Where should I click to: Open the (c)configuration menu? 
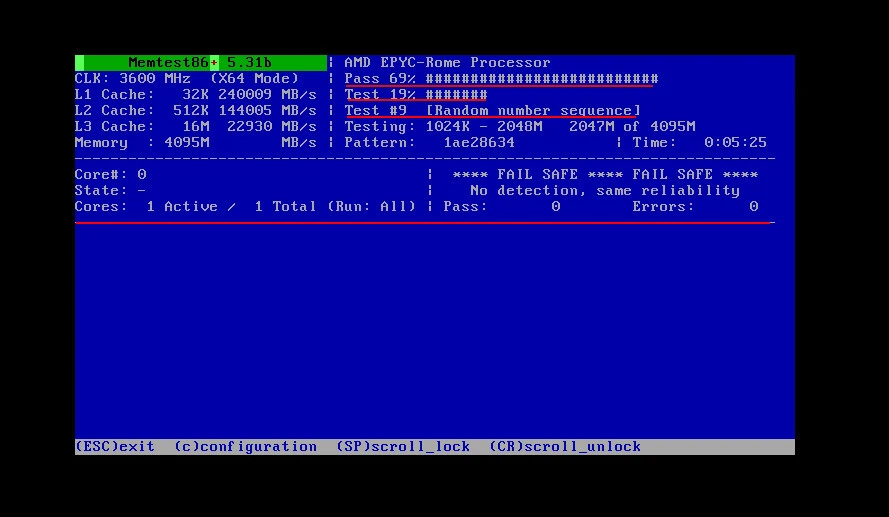pyautogui.click(x=245, y=447)
